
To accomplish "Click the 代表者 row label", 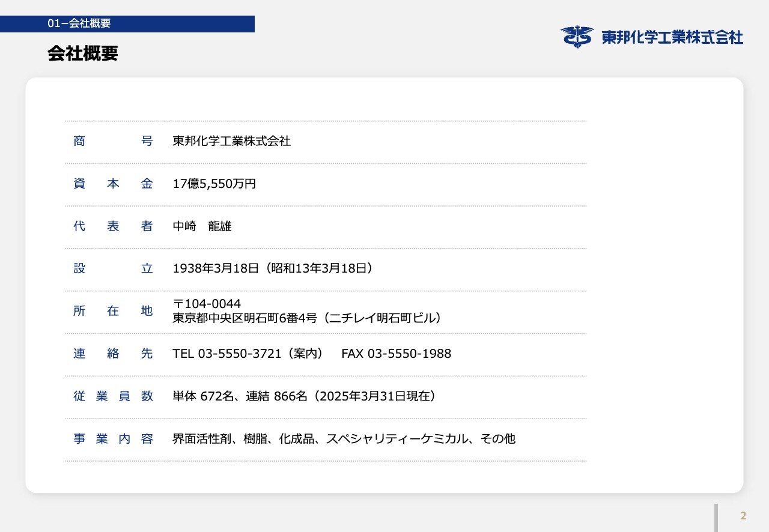I will click(x=113, y=226).
